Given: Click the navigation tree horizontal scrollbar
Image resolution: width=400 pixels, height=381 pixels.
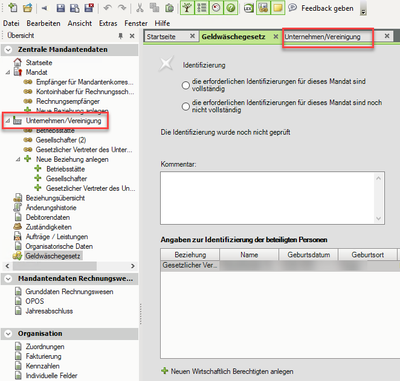Looking at the screenshot, I should pos(55,266).
